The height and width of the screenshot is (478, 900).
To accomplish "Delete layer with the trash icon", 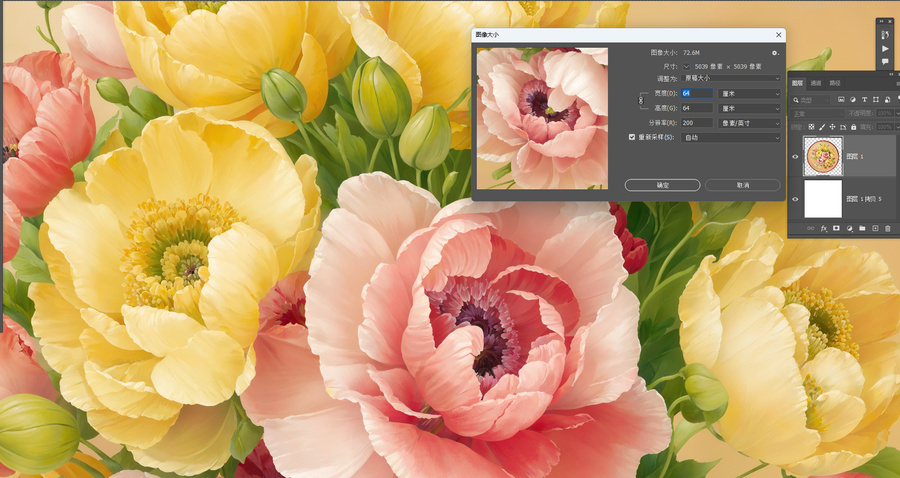I will (x=888, y=228).
